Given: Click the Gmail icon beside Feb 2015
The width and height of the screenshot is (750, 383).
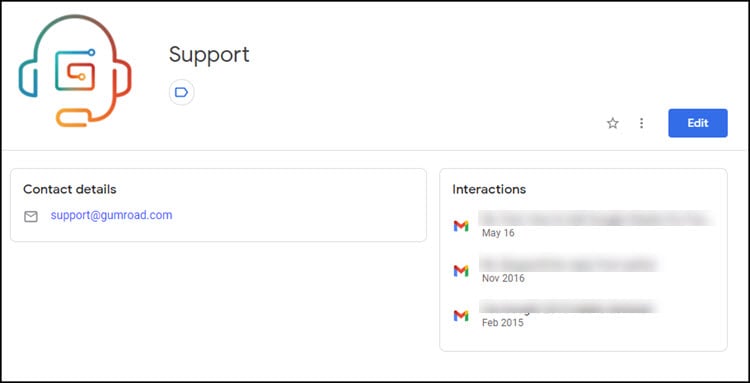Looking at the screenshot, I should 461,316.
